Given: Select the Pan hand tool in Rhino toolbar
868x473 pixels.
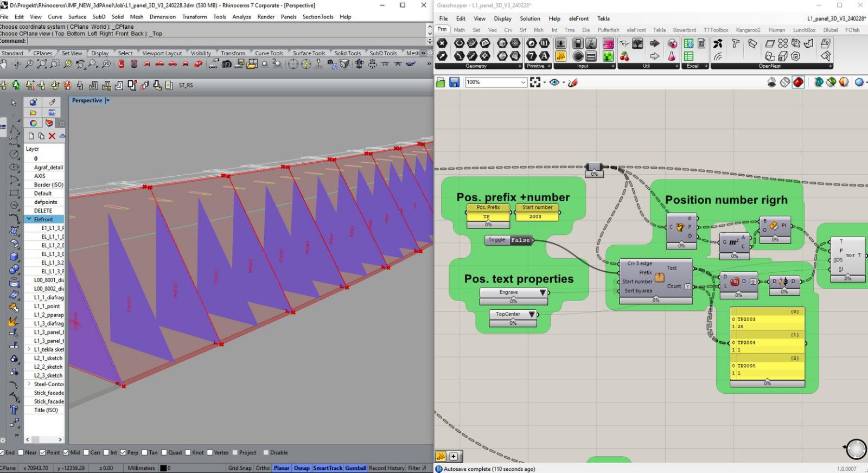Looking at the screenshot, I should (x=4, y=64).
